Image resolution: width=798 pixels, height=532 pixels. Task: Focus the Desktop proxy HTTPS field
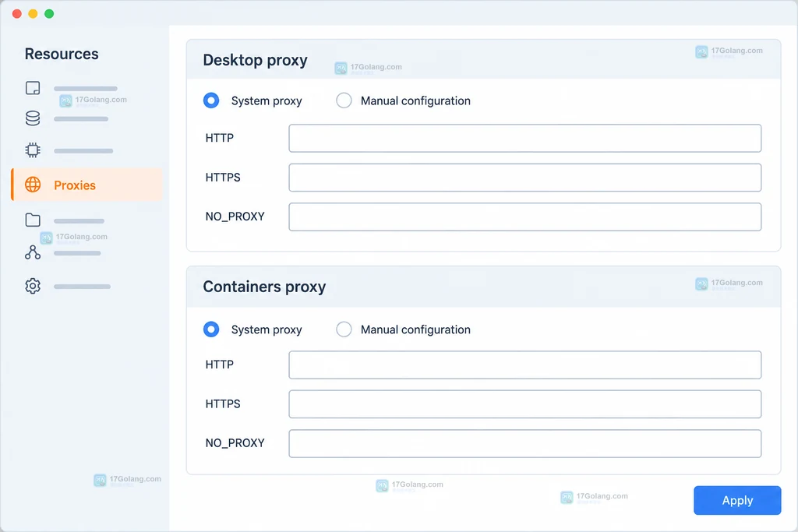(525, 178)
